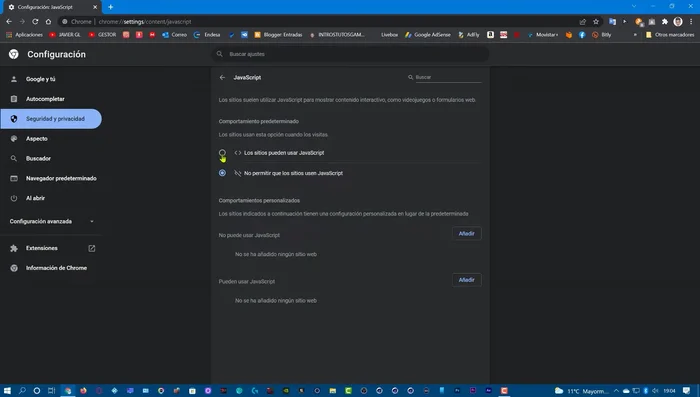Open the JAVIER GL YouTube bookmark
The height and width of the screenshot is (397, 700).
(x=65, y=34)
